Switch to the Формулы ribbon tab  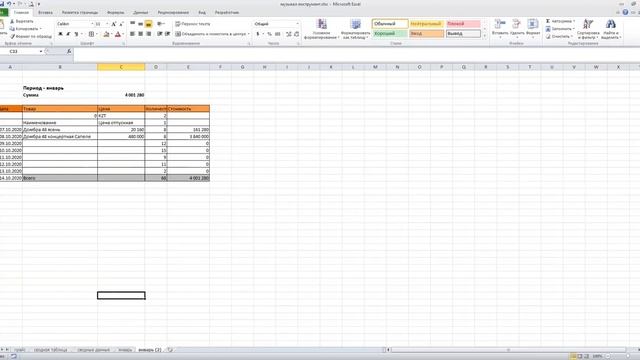(x=116, y=13)
